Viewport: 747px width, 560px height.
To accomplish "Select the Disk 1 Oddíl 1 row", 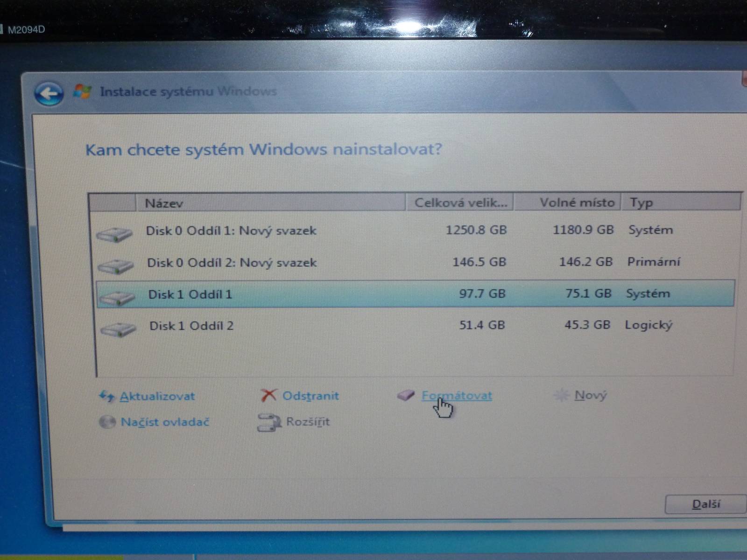I will pos(415,294).
